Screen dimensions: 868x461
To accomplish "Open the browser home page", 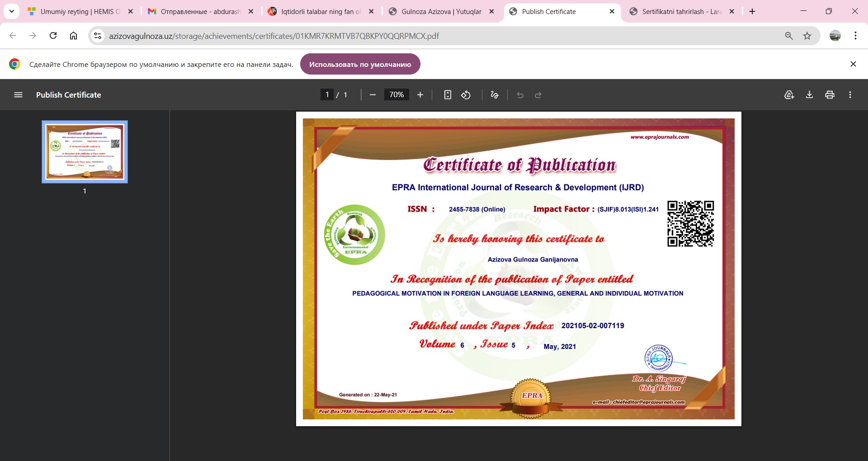I will tap(73, 36).
